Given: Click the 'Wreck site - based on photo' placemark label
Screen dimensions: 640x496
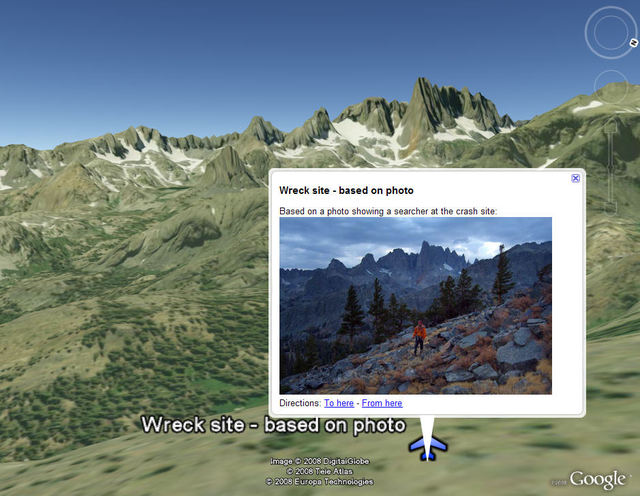Looking at the screenshot, I should click(273, 425).
